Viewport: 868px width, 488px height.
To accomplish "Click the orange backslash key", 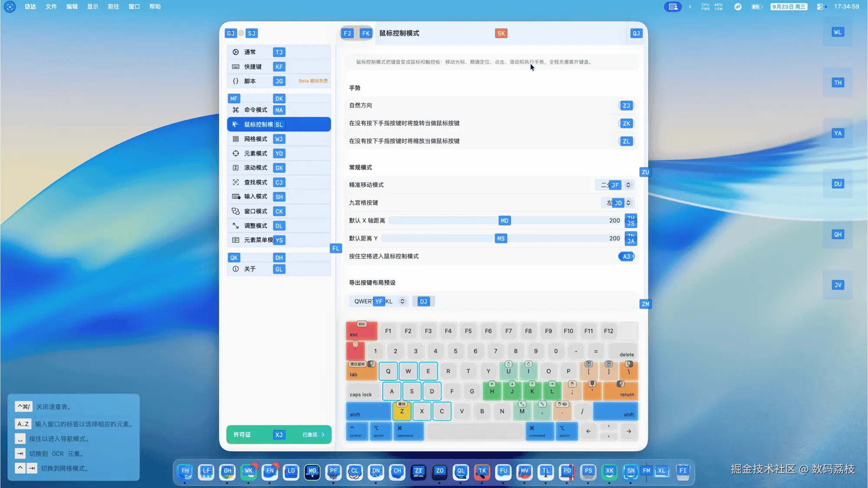I will [x=628, y=371].
